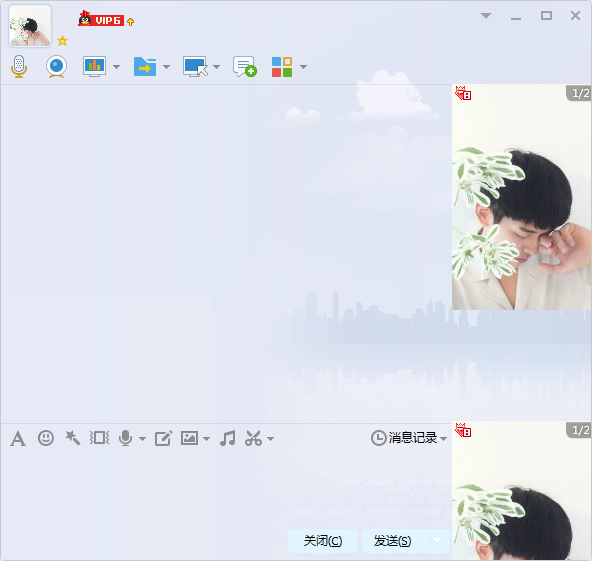Click the 关闭(C) close button
592x561 pixels.
pos(323,541)
